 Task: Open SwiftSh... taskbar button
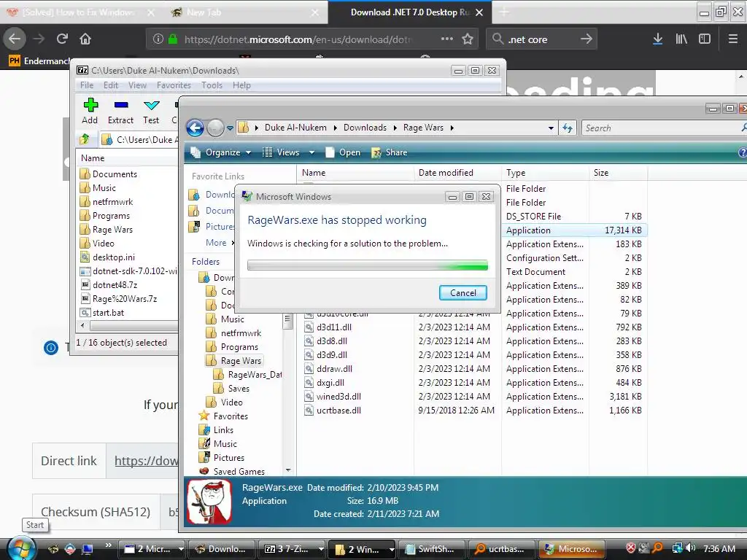coord(432,549)
